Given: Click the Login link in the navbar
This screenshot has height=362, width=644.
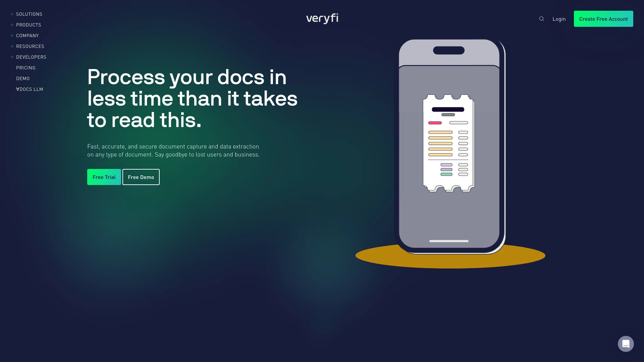Looking at the screenshot, I should click(559, 18).
